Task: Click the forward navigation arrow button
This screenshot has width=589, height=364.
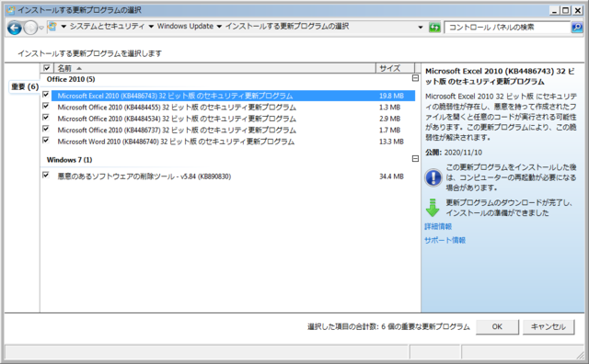Action: click(30, 28)
